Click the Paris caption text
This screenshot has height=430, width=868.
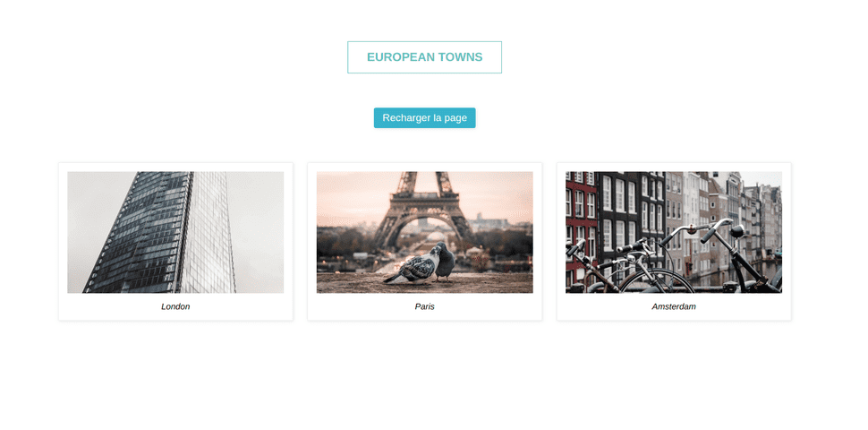coord(424,306)
